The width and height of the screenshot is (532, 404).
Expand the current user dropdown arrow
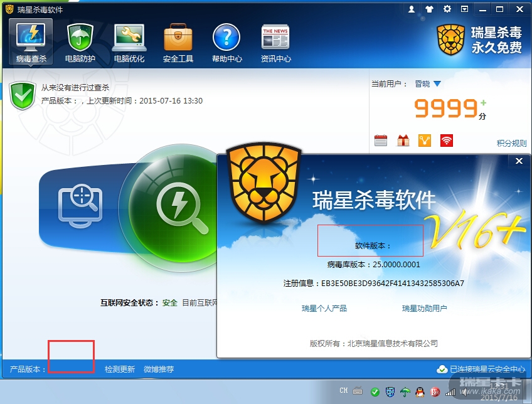tap(437, 84)
